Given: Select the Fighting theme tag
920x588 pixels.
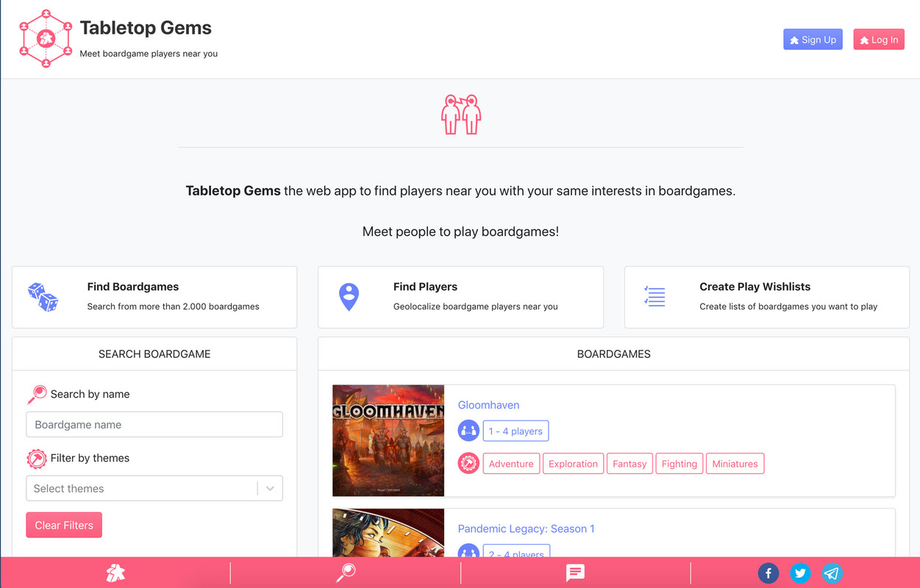Looking at the screenshot, I should (679, 464).
